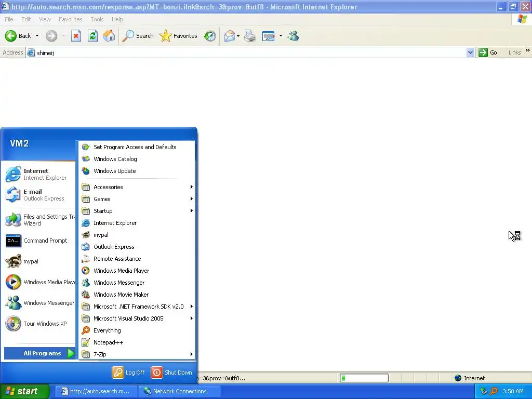Screen dimensions: 532x399
Task: Expand the Startup submenu
Action: (x=137, y=211)
